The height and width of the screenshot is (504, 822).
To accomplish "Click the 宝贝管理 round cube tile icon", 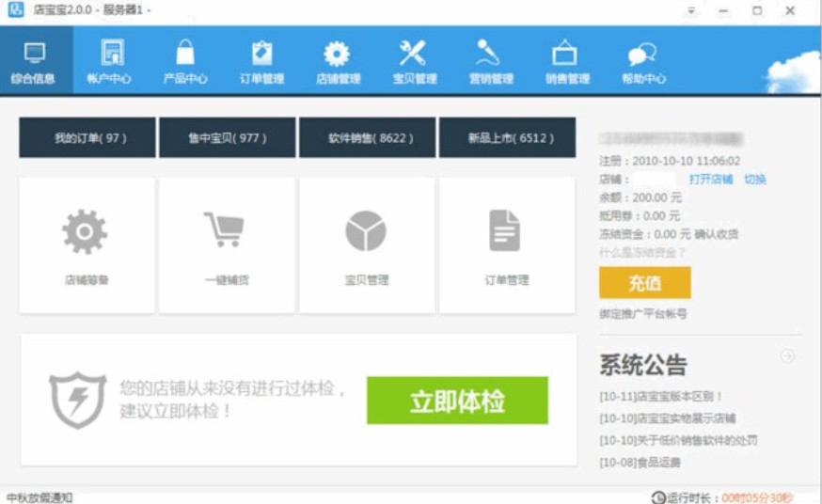I will (x=366, y=231).
